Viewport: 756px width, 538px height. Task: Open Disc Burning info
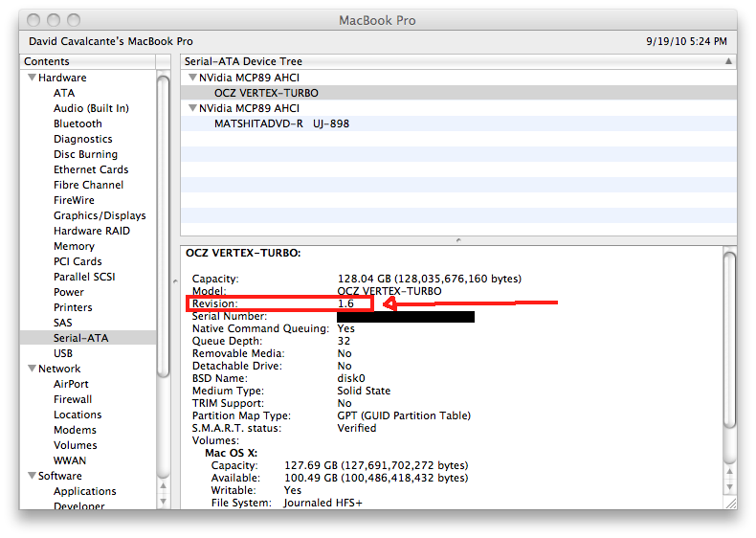tap(85, 154)
